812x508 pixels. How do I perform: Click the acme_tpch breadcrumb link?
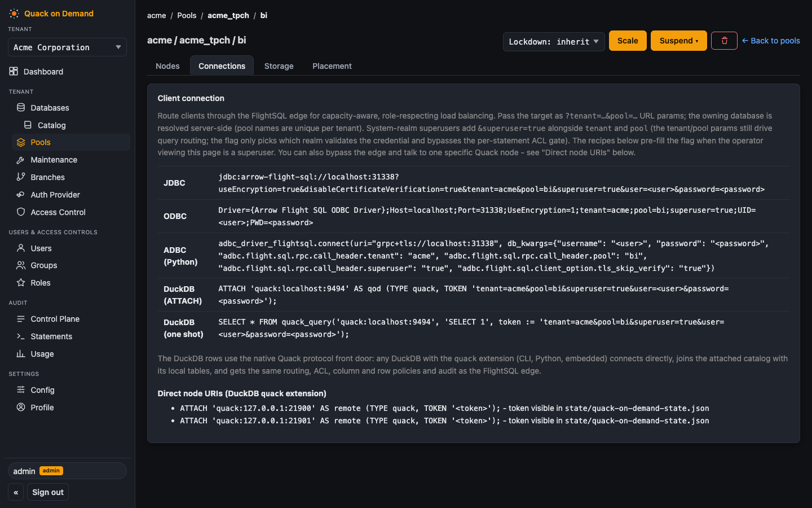point(228,15)
